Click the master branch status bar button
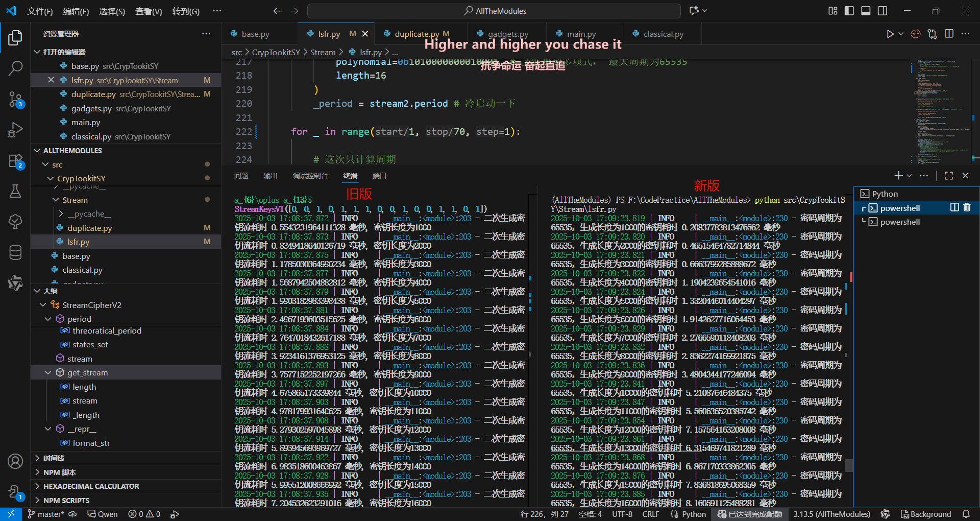This screenshot has height=521, width=980. pyautogui.click(x=45, y=514)
